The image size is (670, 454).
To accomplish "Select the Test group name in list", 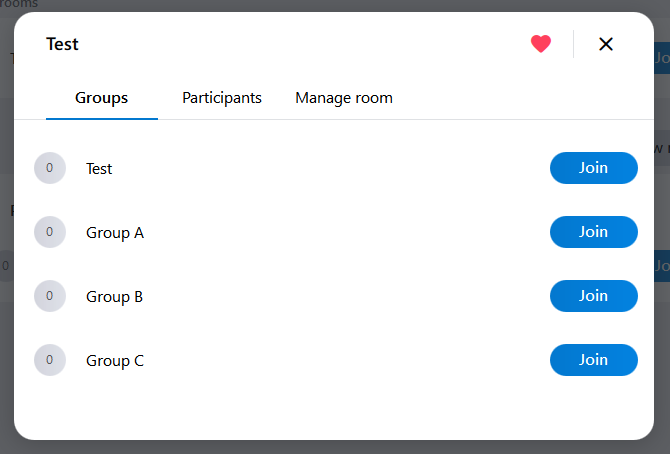I will (x=99, y=169).
